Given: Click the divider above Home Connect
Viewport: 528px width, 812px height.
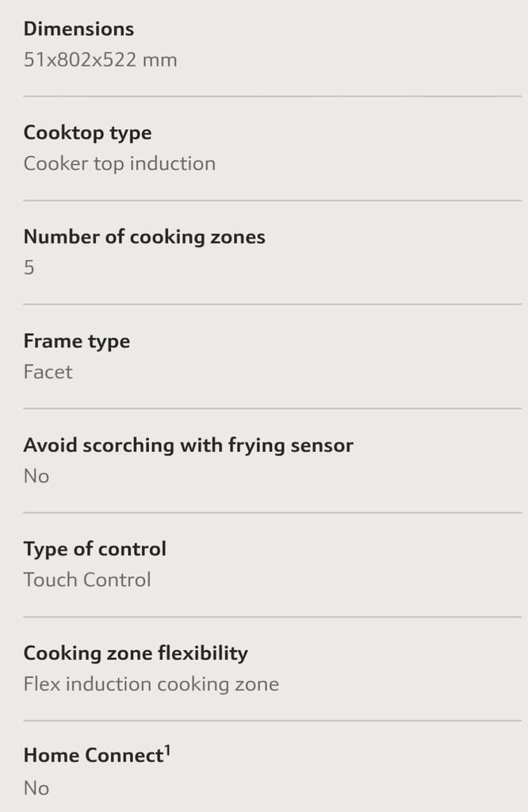Looking at the screenshot, I should (x=272, y=720).
